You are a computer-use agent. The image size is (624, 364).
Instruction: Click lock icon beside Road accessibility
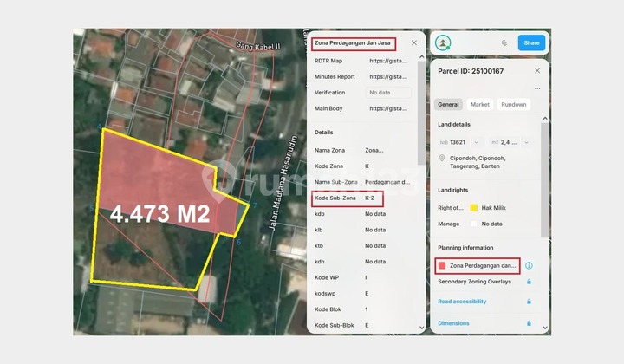[x=529, y=302]
